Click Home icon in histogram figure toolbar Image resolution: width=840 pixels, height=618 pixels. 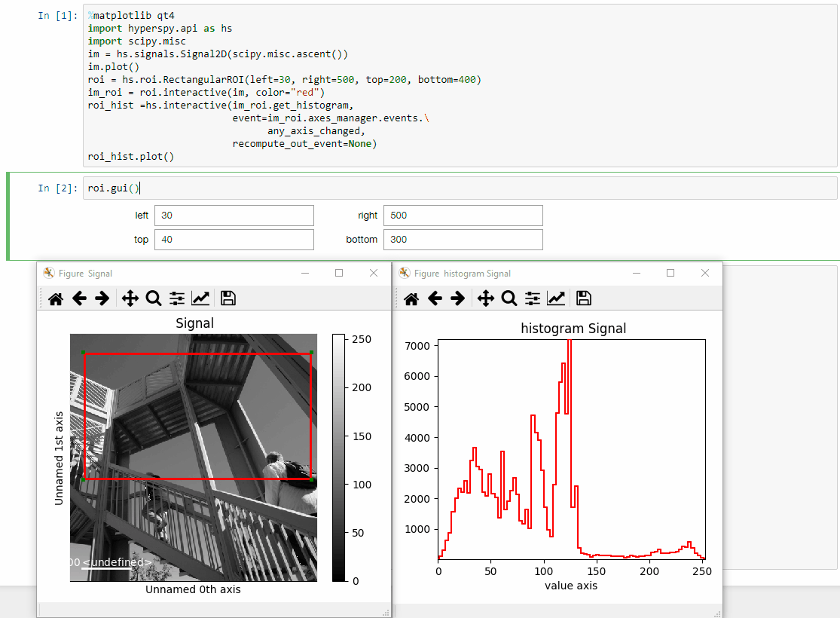411,298
